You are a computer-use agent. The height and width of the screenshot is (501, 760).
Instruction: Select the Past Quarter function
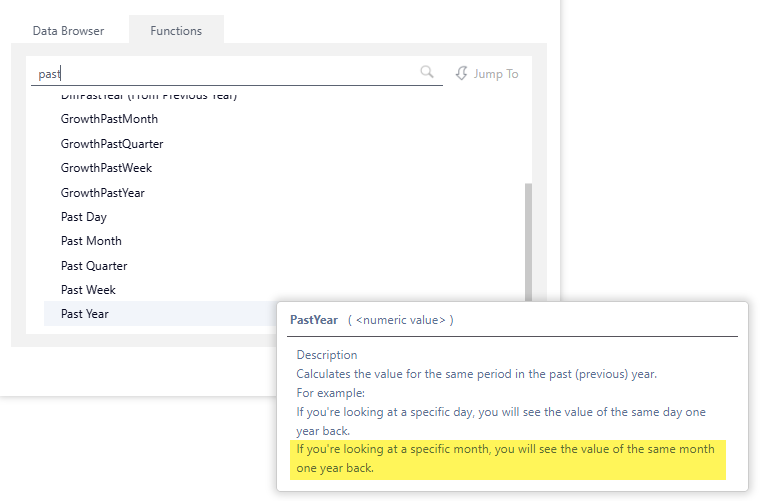coord(94,266)
